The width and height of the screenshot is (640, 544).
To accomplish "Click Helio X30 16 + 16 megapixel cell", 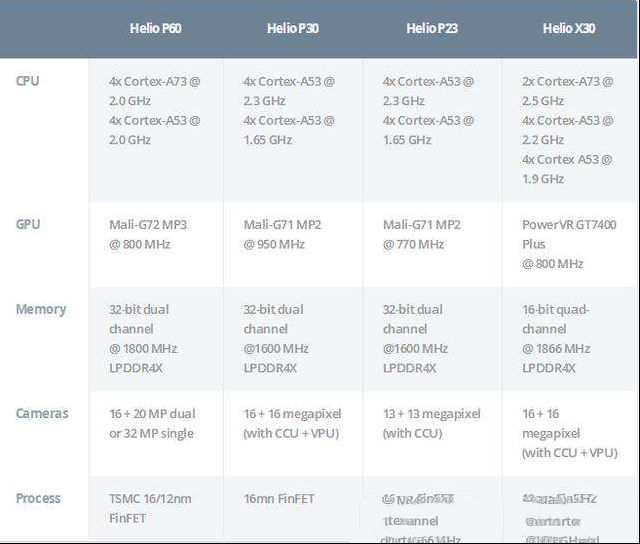I will tap(570, 433).
